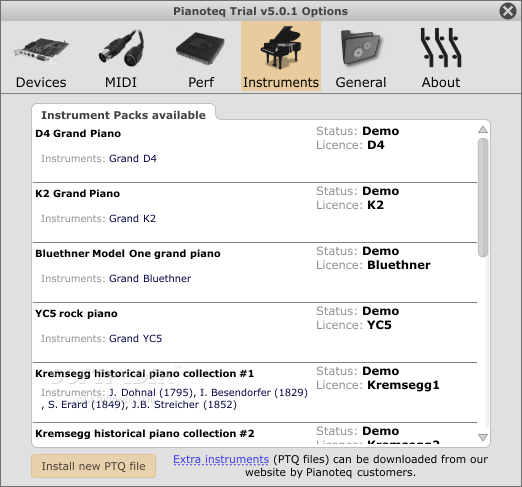The image size is (522, 487).
Task: Switch to the About tab label
Action: 441,82
